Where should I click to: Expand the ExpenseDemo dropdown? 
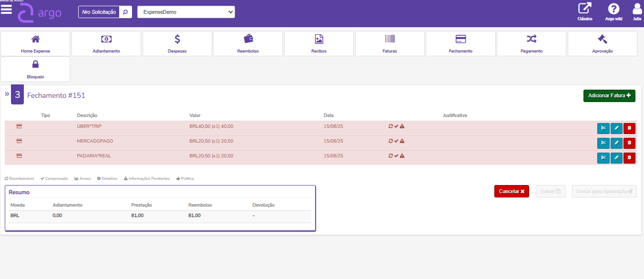click(x=186, y=12)
